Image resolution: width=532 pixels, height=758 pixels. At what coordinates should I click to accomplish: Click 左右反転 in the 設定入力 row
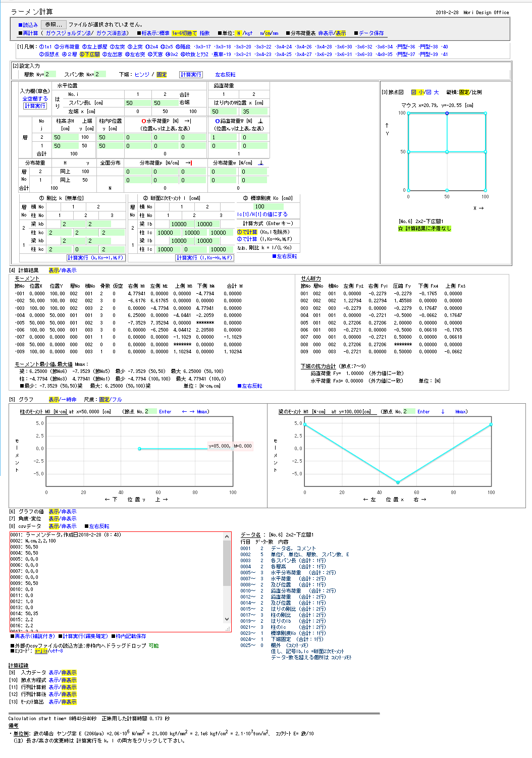[225, 75]
